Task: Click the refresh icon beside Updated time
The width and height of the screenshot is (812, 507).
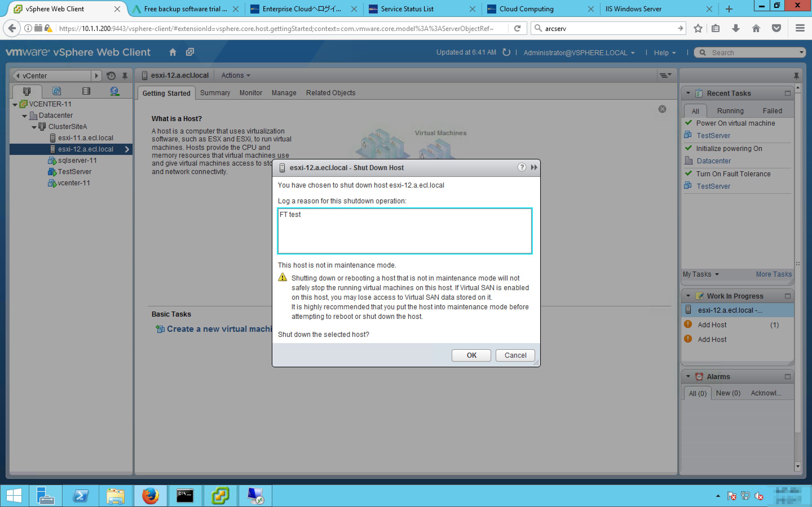Action: 506,52
